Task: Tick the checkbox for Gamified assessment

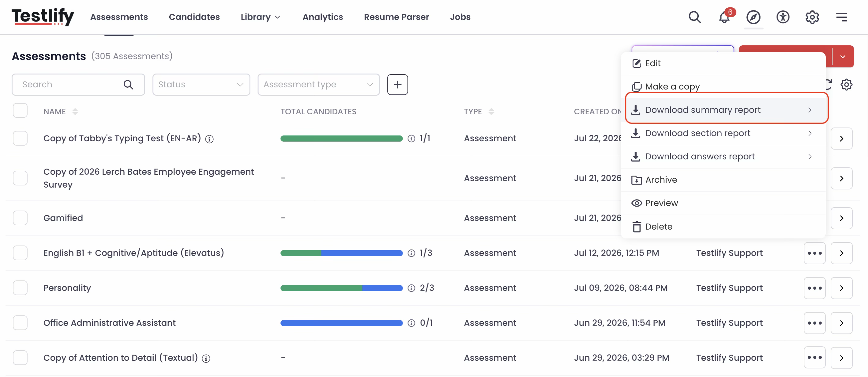Action: pos(20,218)
